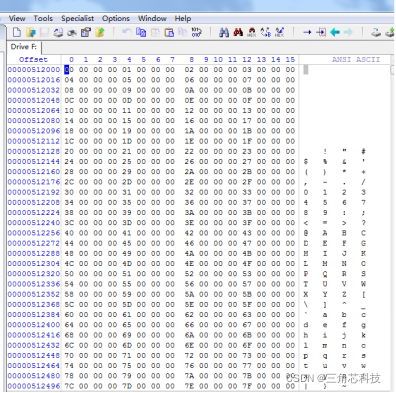Click offset row 00000512048
Screen dimensions: 396x393
[34, 100]
